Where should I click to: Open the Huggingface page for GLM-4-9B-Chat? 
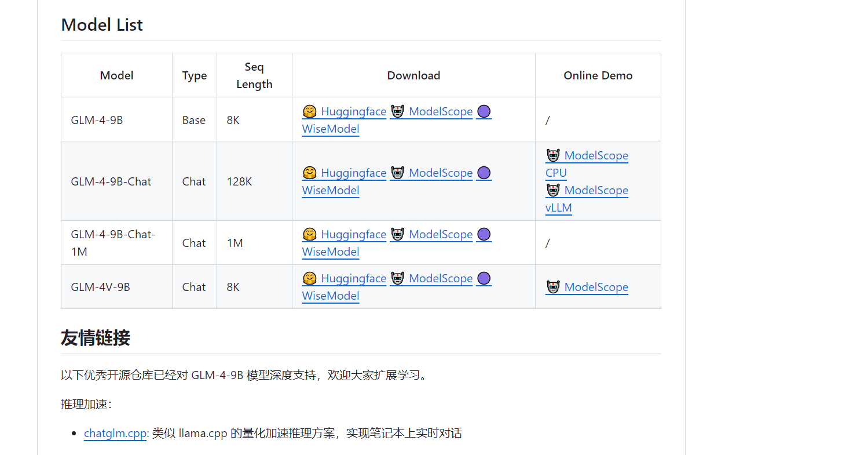[x=353, y=173]
